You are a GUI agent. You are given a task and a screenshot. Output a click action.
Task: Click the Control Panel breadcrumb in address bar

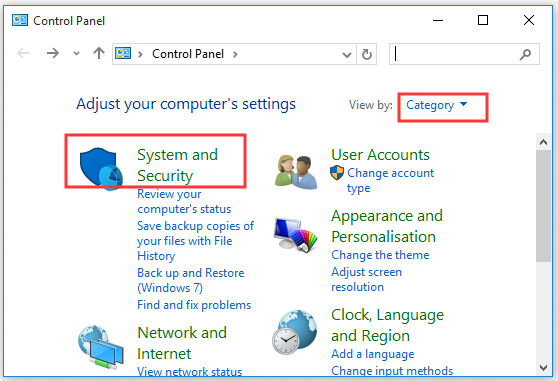pos(188,54)
